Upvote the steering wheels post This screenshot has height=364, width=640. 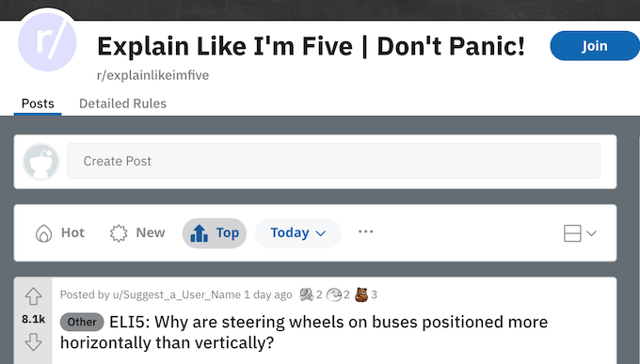coord(33,296)
